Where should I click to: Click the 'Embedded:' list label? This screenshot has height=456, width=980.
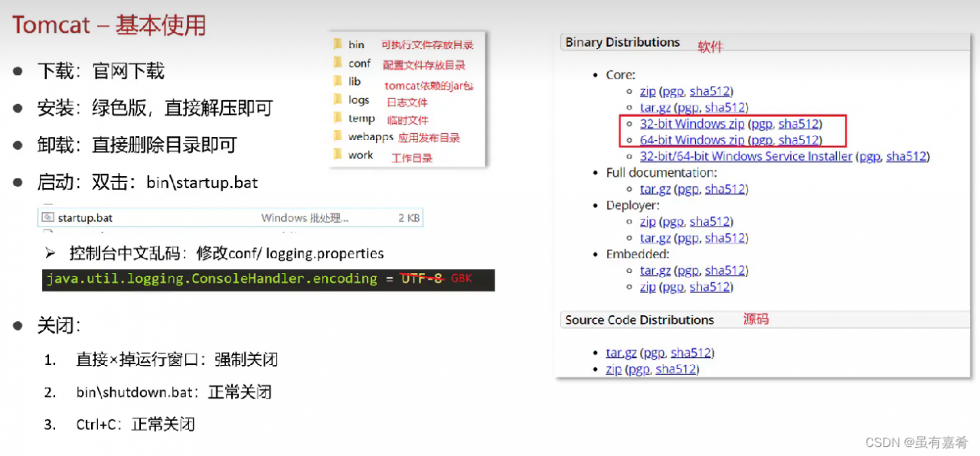[x=637, y=254]
